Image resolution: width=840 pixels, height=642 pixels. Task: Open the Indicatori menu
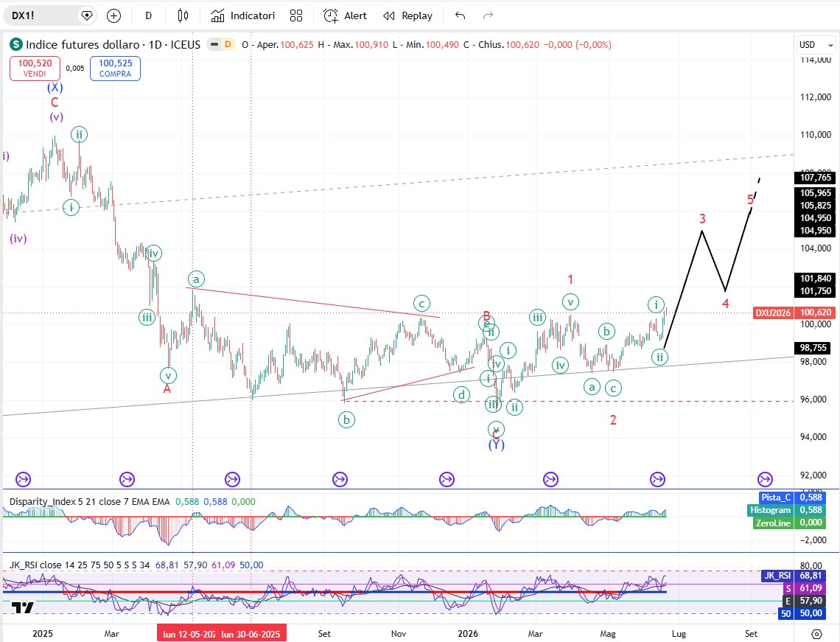click(x=242, y=16)
